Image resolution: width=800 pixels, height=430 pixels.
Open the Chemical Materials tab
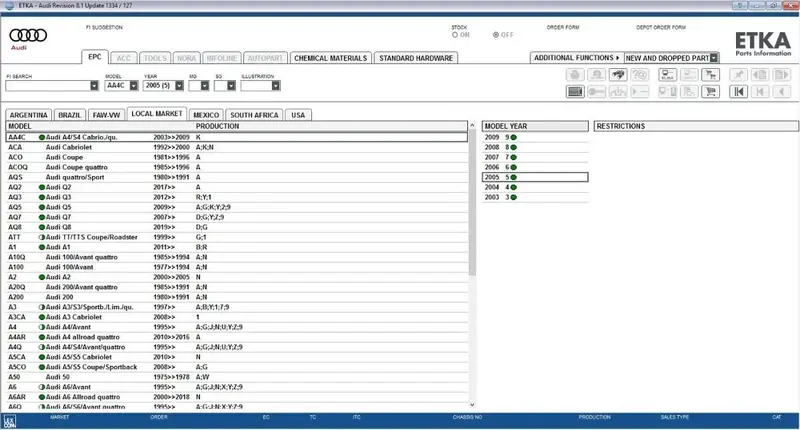(x=331, y=58)
